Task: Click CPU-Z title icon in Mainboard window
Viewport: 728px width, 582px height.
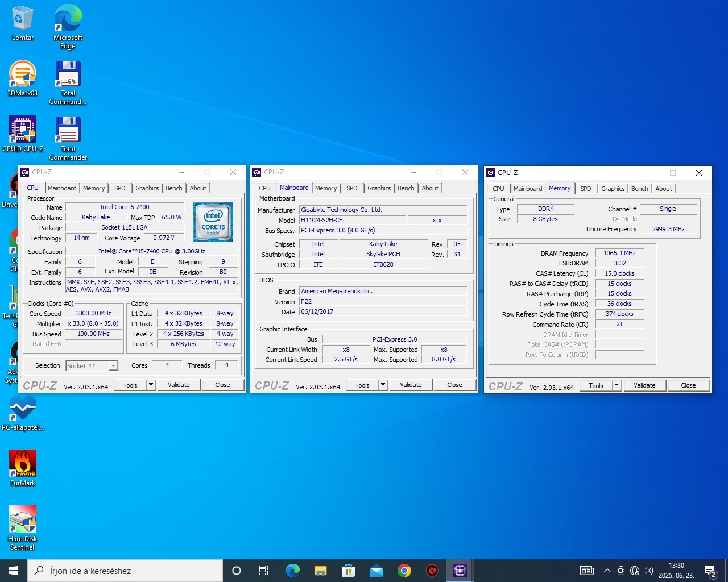Action: (257, 172)
